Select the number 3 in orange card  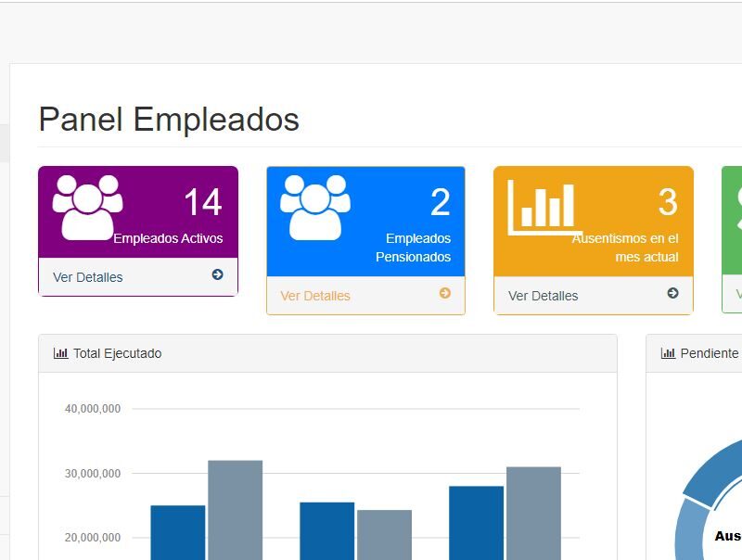(x=668, y=202)
